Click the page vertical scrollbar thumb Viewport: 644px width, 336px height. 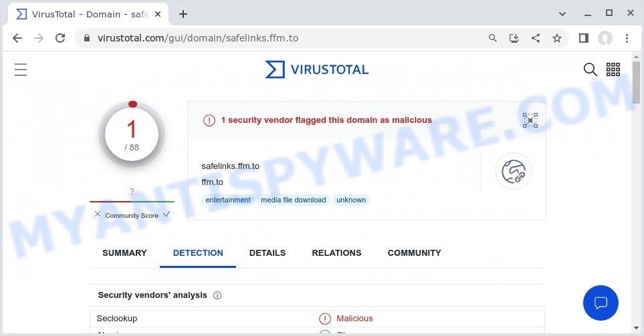click(636, 82)
